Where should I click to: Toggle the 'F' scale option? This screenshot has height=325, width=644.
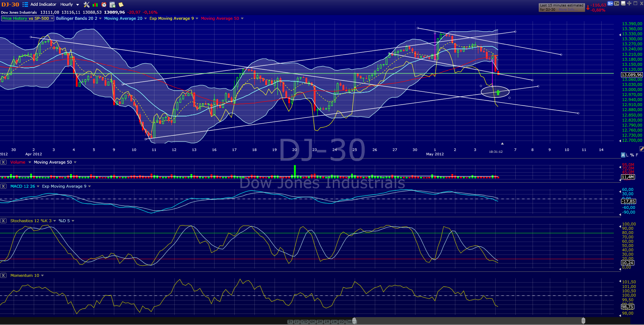637,155
